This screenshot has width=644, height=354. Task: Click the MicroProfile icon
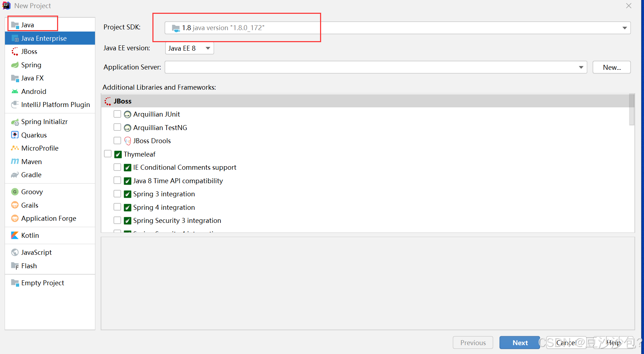click(x=15, y=148)
